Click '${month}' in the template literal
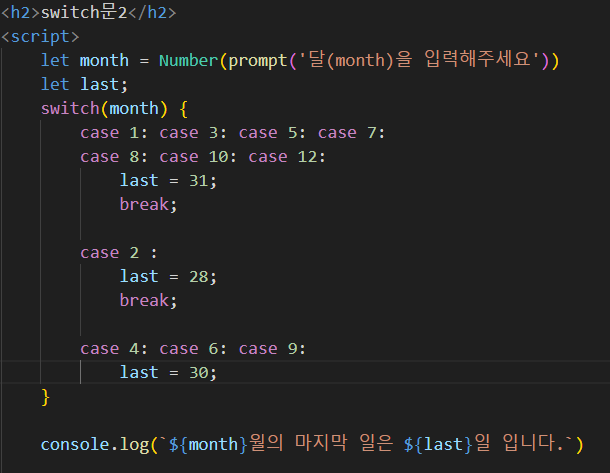The width and height of the screenshot is (610, 473). [x=208, y=445]
